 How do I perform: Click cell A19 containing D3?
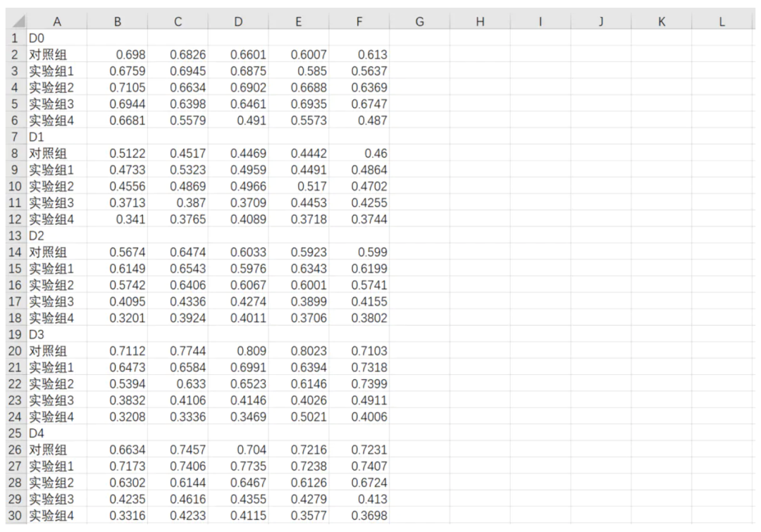point(57,335)
